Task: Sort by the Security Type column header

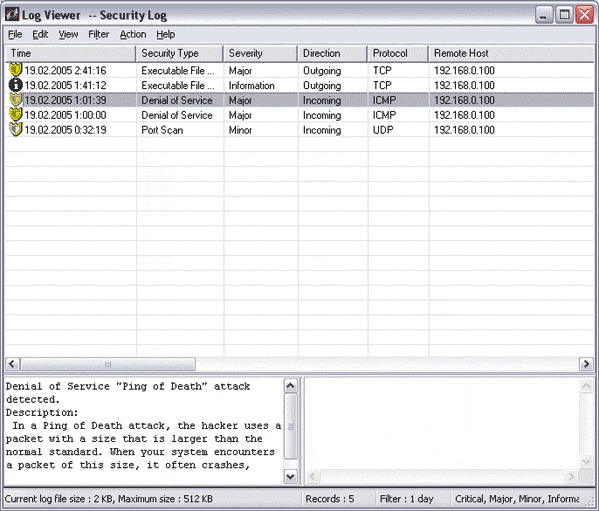Action: point(180,53)
